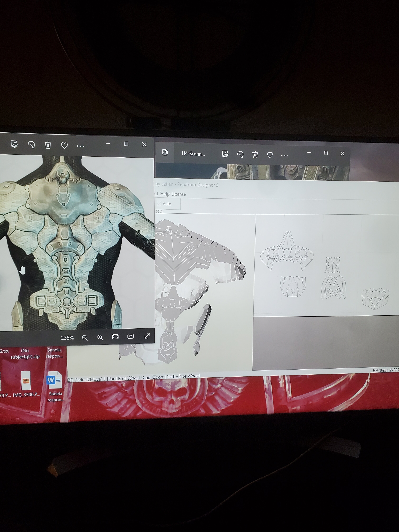
Task: Toggle the Auto checkbox in Pepakura
Action: (x=159, y=203)
